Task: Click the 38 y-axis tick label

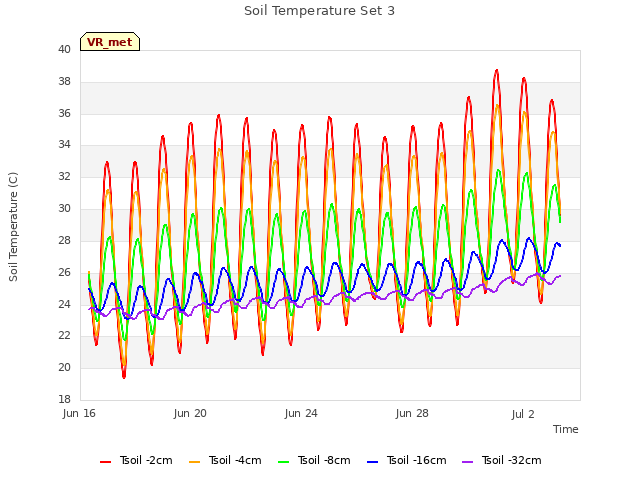Action: [64, 81]
